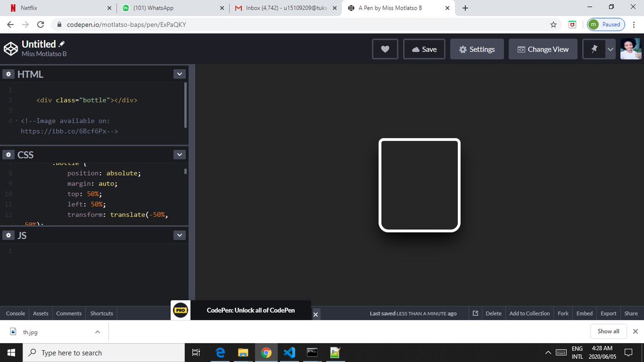Click the 'position: absolute;' CSS line

click(x=104, y=173)
